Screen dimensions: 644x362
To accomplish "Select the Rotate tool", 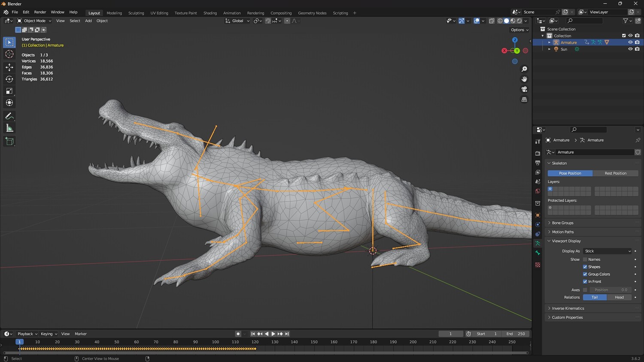I will 9,79.
